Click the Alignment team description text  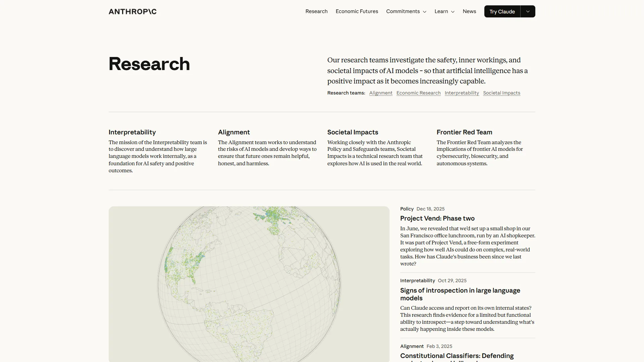point(267,153)
